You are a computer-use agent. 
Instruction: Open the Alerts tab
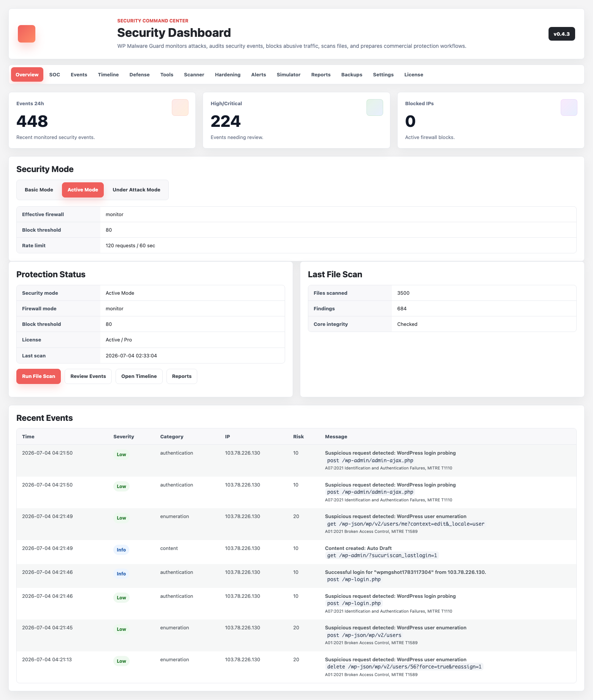pyautogui.click(x=258, y=74)
